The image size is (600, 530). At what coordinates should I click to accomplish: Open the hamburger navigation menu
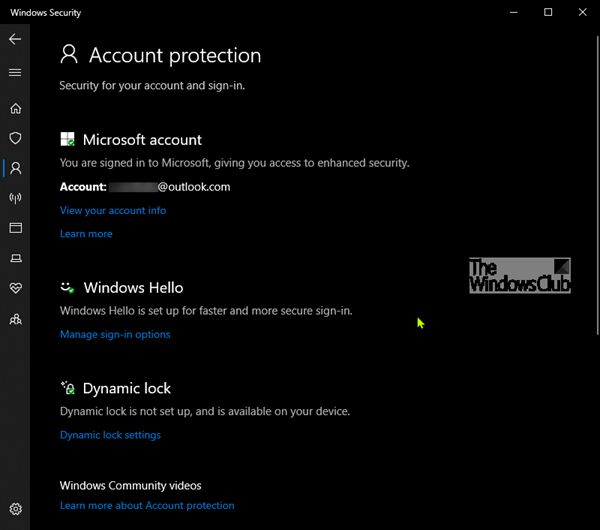[15, 72]
